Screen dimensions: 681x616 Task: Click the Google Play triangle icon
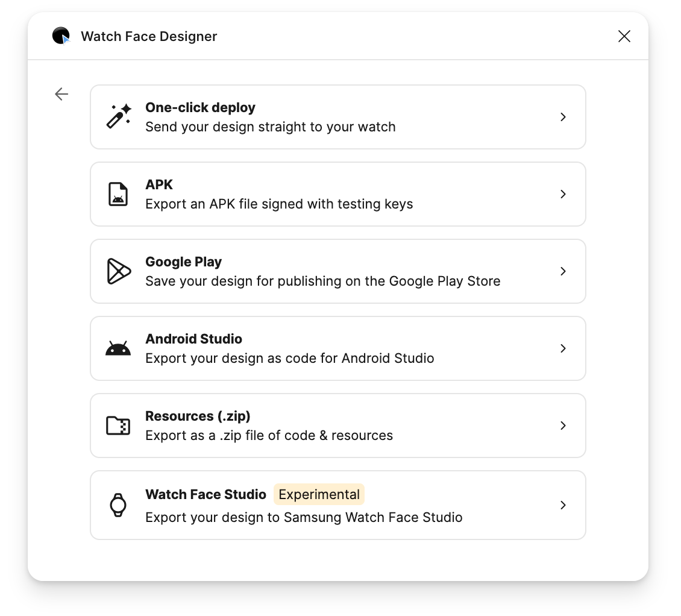[119, 271]
